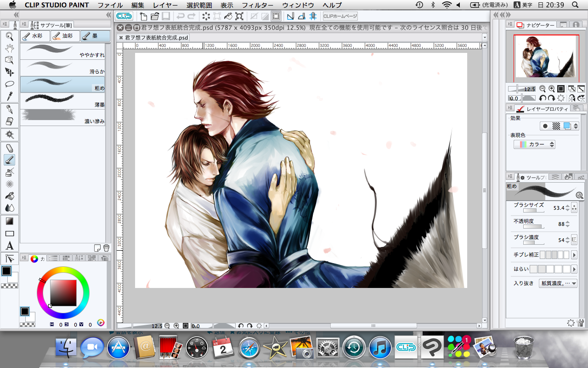Toggle show selection border button
The width and height of the screenshot is (588, 368).
[x=276, y=17]
